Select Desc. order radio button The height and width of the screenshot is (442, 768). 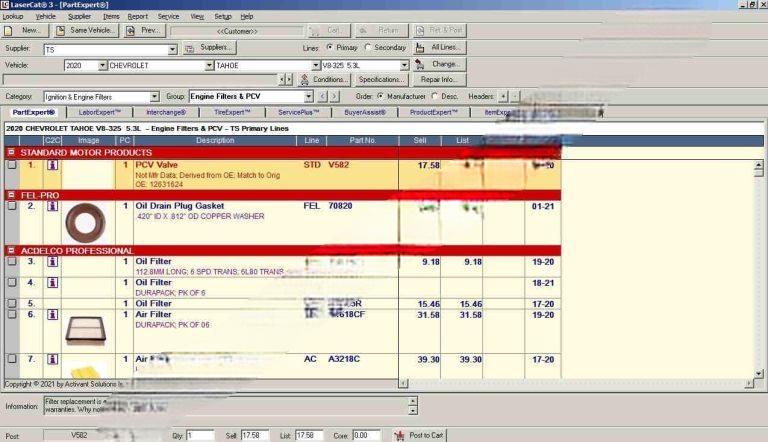tap(434, 97)
